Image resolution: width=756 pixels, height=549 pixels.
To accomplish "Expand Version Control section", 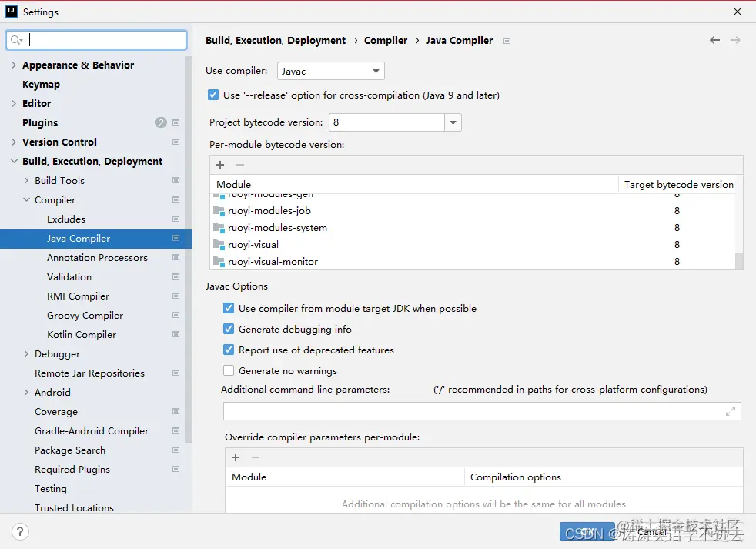I will click(14, 142).
